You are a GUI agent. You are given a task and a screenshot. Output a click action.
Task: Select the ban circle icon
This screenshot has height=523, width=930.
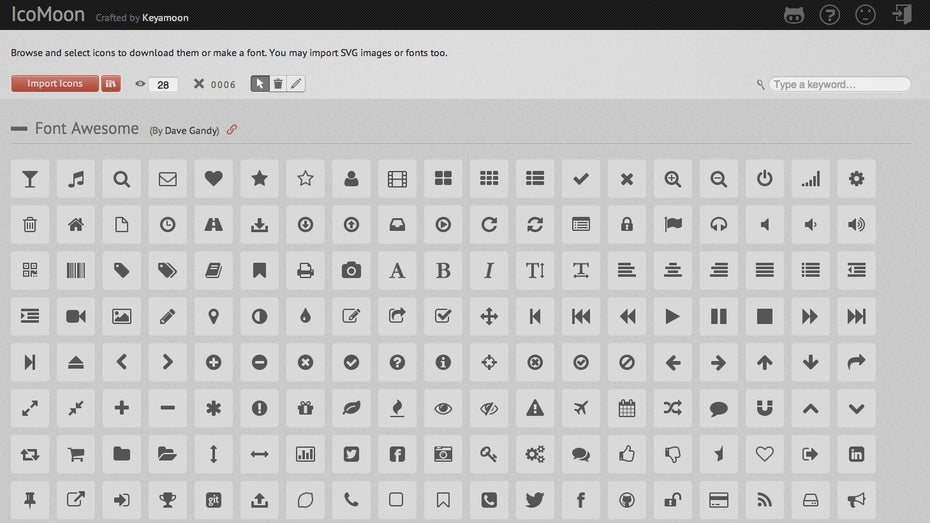pos(627,362)
